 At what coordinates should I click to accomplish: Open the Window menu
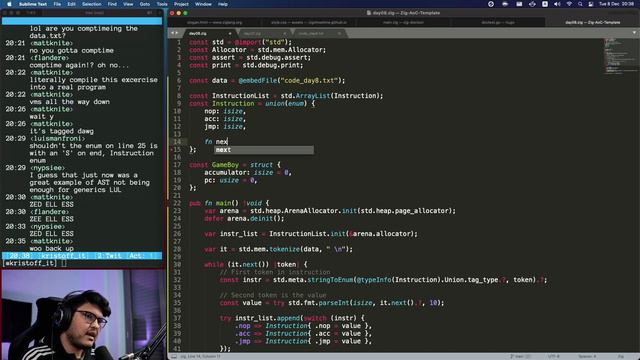click(203, 4)
